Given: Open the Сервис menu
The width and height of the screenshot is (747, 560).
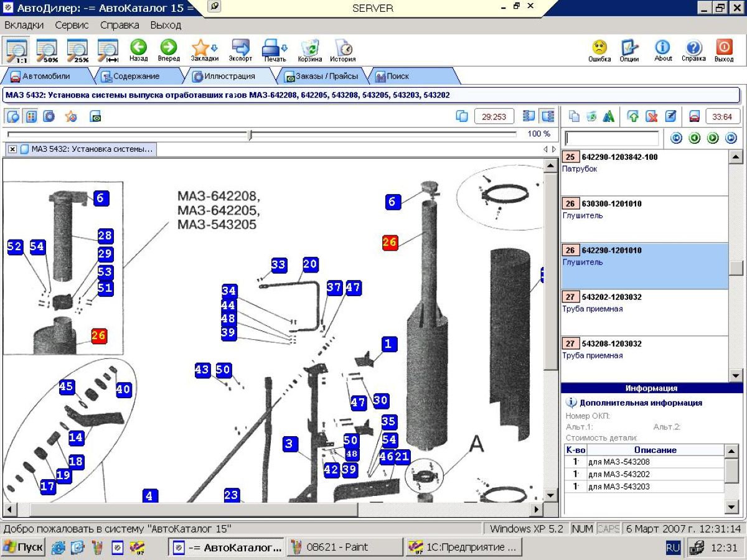Looking at the screenshot, I should pos(72,26).
